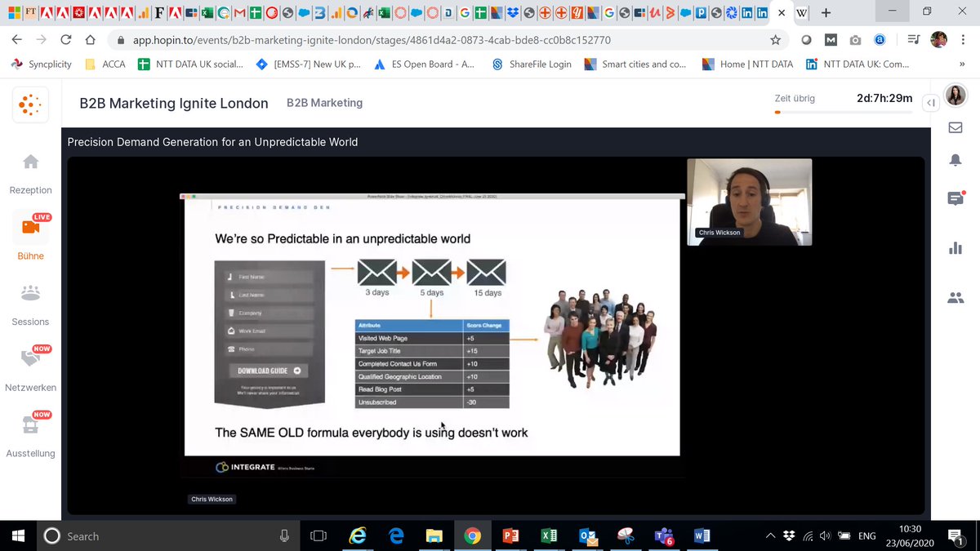This screenshot has width=980, height=551.
Task: Open the ACCA bookmark folder
Action: coord(105,64)
